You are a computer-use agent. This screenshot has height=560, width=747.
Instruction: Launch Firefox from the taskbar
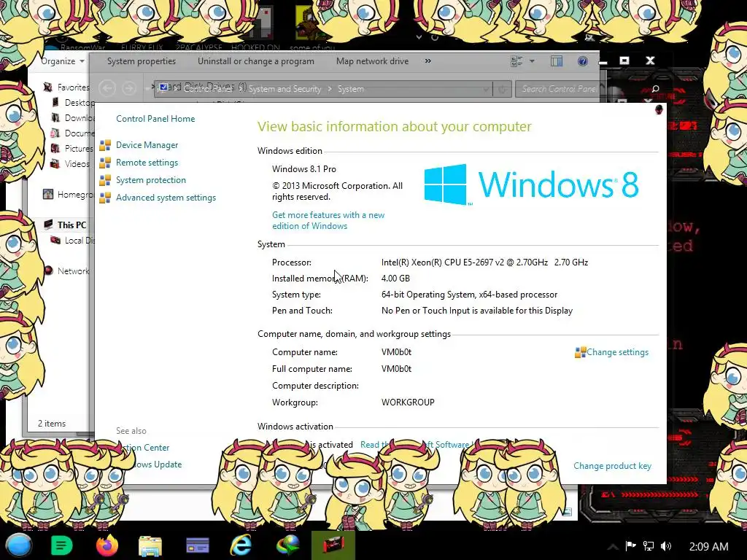(107, 545)
